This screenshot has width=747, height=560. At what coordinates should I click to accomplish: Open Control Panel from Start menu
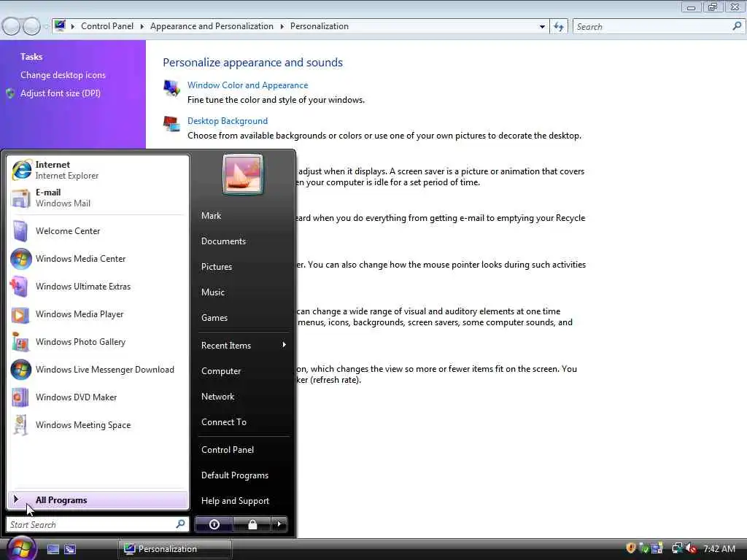click(x=228, y=449)
